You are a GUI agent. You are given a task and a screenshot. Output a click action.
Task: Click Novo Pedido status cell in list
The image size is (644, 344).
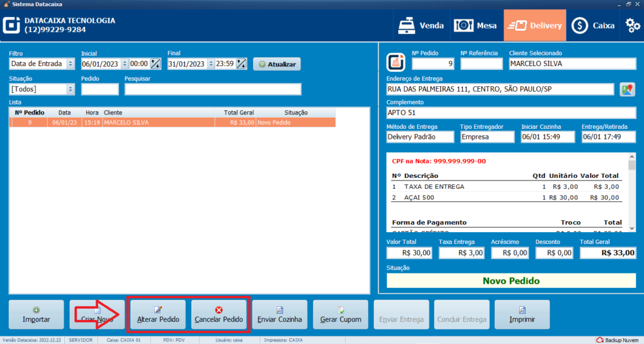point(296,123)
